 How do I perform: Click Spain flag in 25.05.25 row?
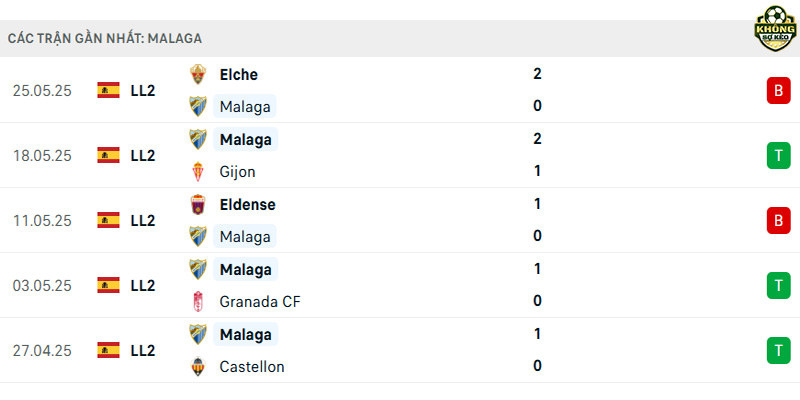tap(108, 90)
